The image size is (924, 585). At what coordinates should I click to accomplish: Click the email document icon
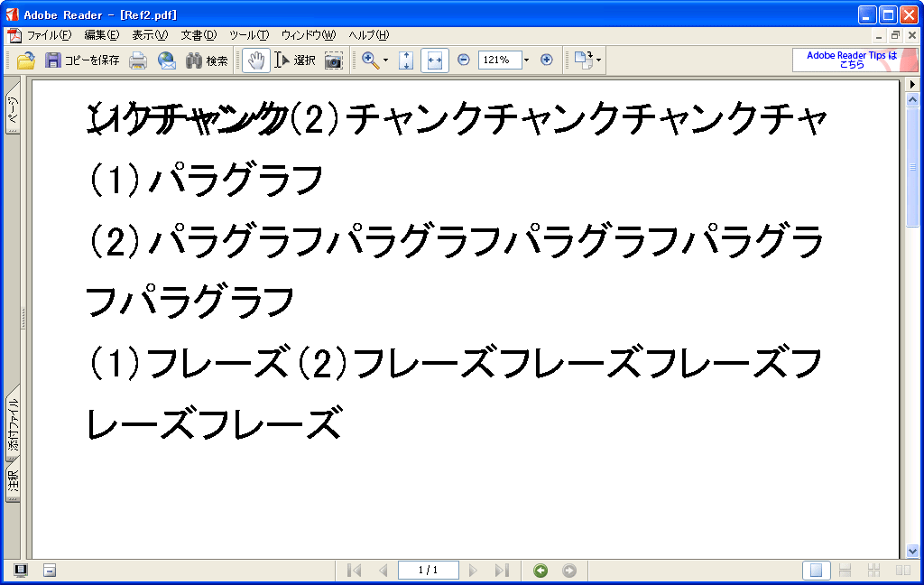pos(166,60)
